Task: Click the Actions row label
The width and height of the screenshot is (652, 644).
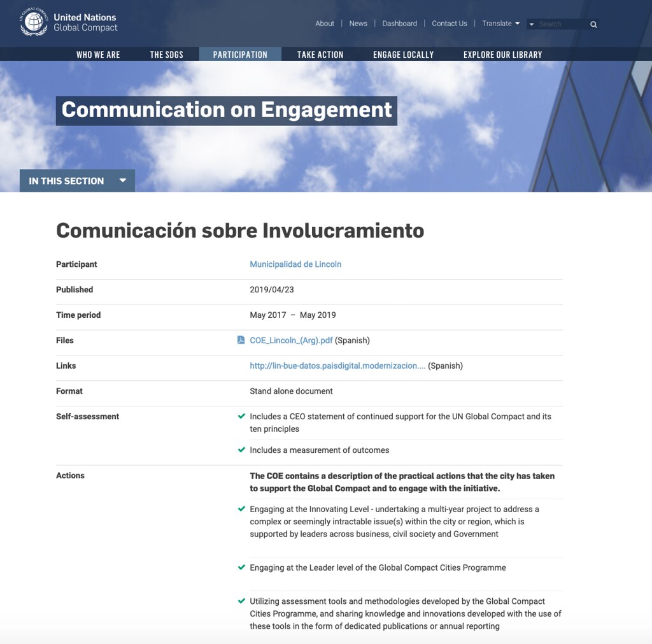Action: tap(70, 475)
